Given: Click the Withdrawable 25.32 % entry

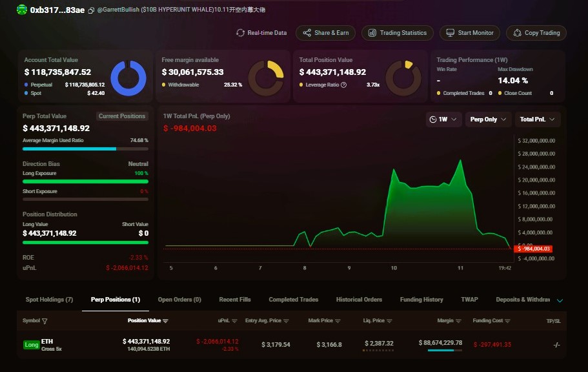Looking at the screenshot, I should click(202, 85).
